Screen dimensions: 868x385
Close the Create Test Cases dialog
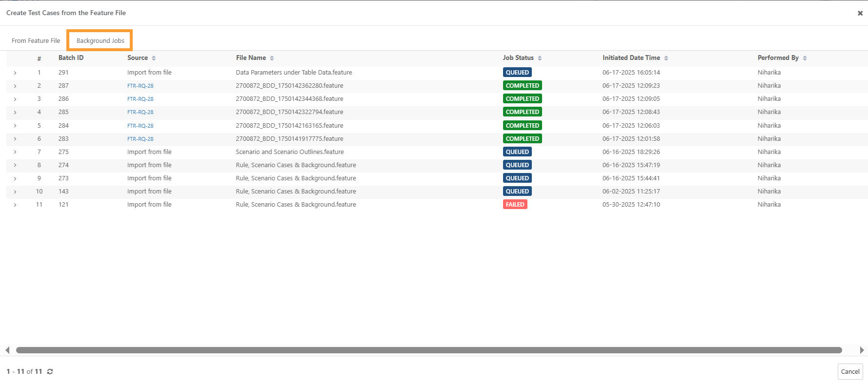[x=860, y=13]
